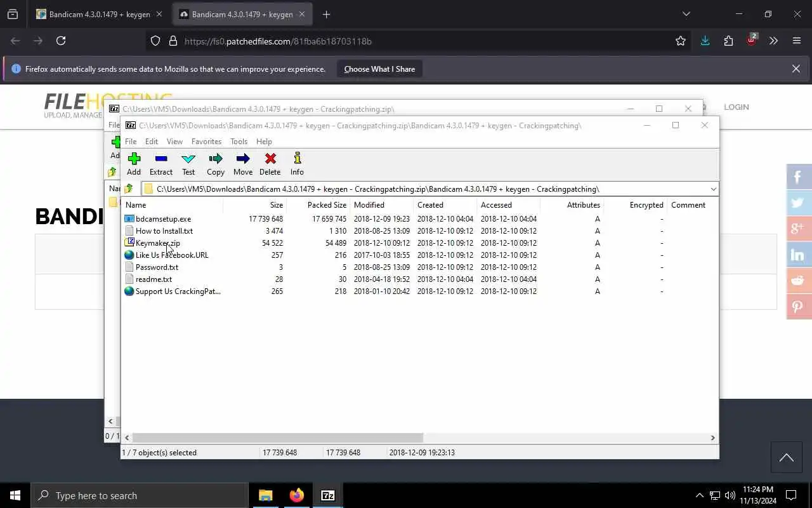Click the Extract toolbar icon
Viewport: 812px width, 508px height.
[x=161, y=159]
